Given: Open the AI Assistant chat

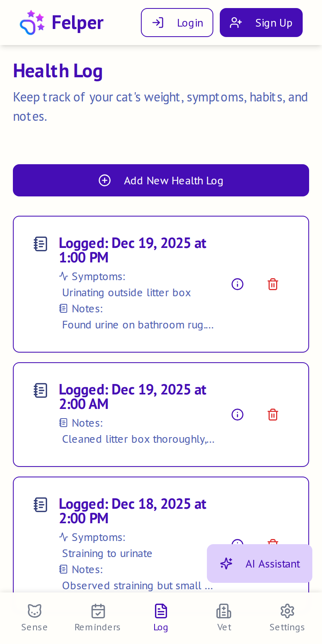Looking at the screenshot, I should pos(260,563).
